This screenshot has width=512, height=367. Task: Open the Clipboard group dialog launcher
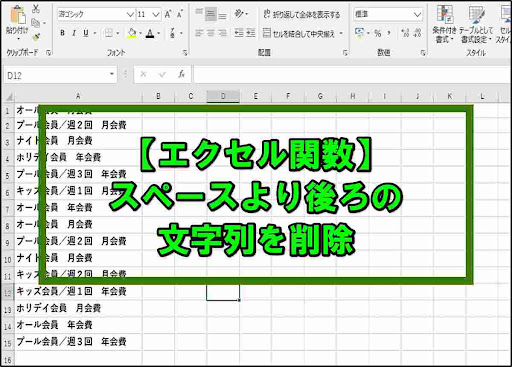tap(49, 53)
